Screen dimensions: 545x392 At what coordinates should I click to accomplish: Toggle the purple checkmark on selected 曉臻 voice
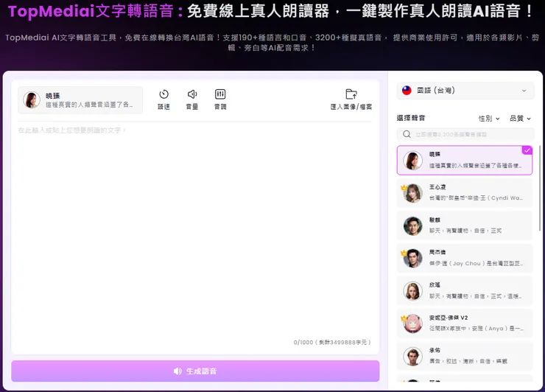[527, 150]
